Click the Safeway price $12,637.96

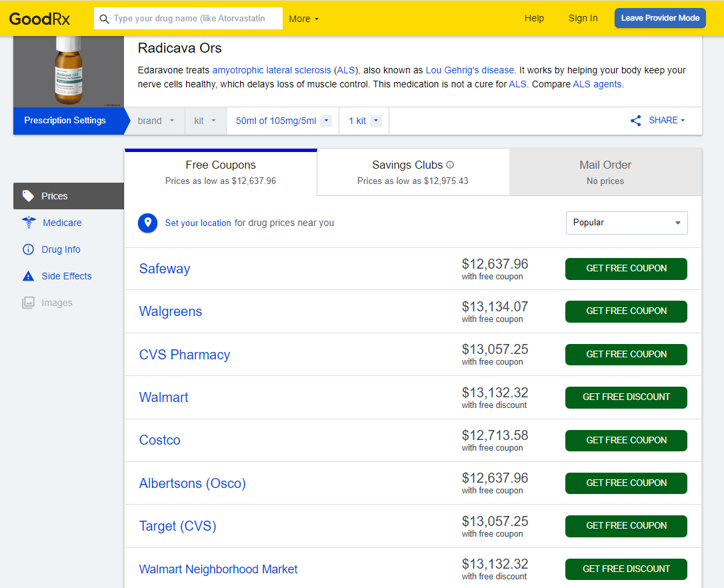click(x=495, y=264)
